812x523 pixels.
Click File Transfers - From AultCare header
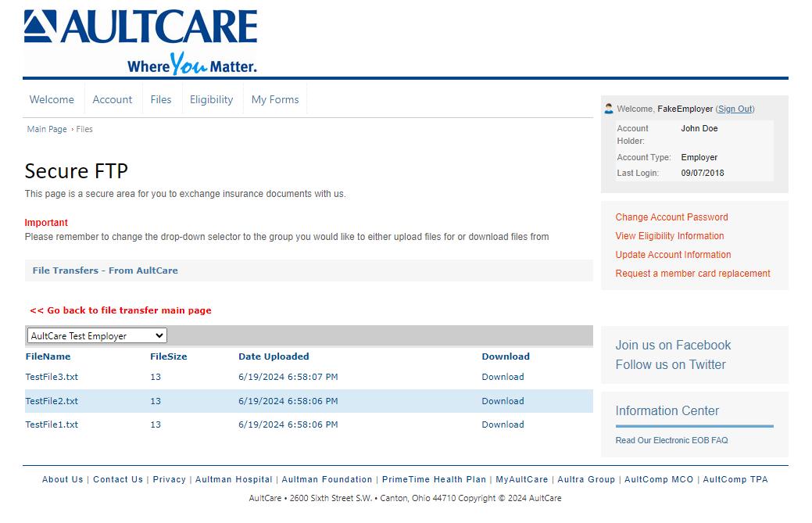point(106,270)
